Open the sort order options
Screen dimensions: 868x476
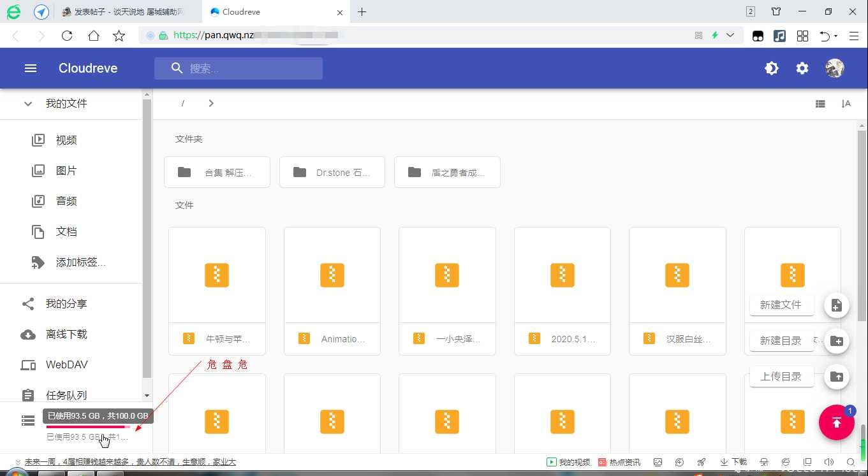(846, 104)
